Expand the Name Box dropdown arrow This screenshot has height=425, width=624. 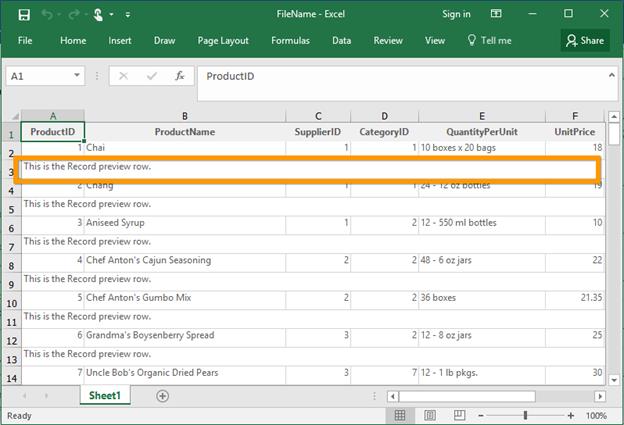click(77, 76)
